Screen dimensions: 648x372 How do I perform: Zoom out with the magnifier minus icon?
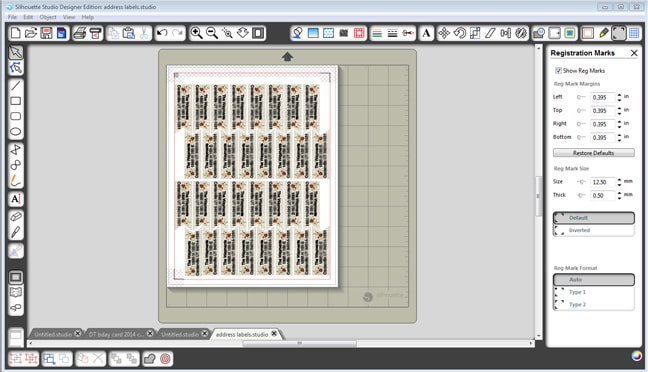click(x=212, y=33)
